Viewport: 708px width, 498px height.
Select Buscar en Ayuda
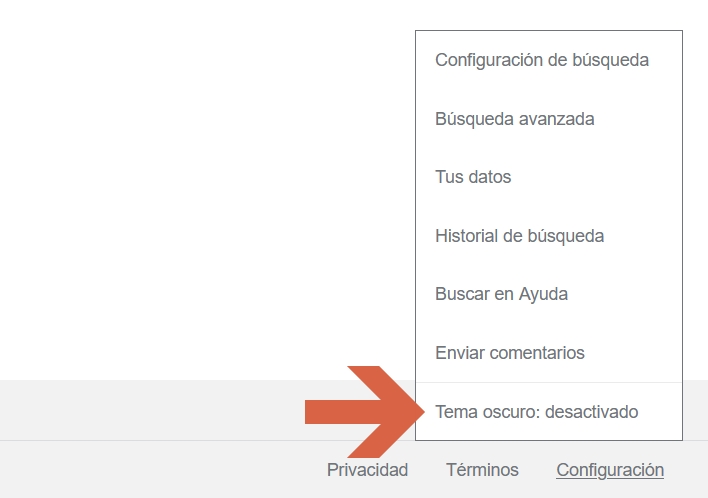(501, 294)
